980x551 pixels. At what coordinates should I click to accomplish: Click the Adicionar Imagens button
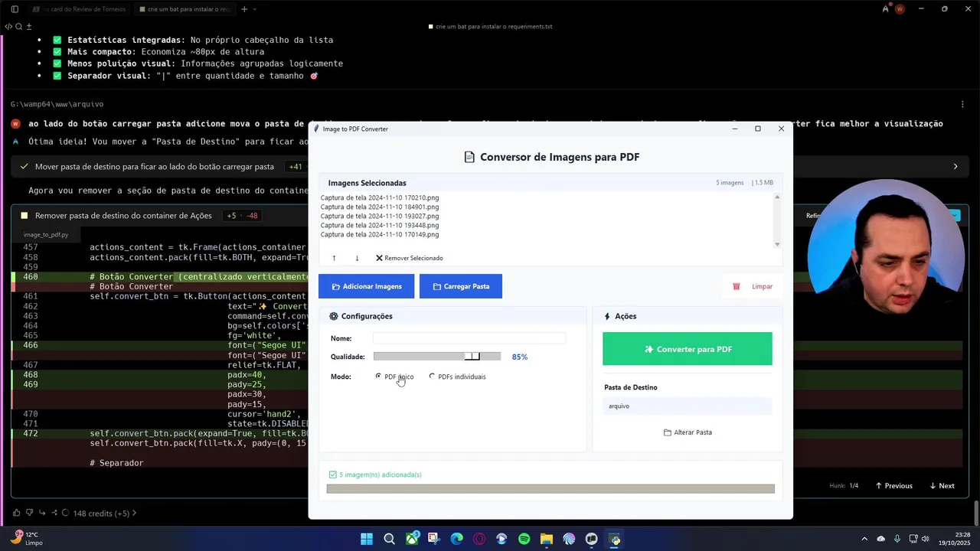[x=366, y=286]
